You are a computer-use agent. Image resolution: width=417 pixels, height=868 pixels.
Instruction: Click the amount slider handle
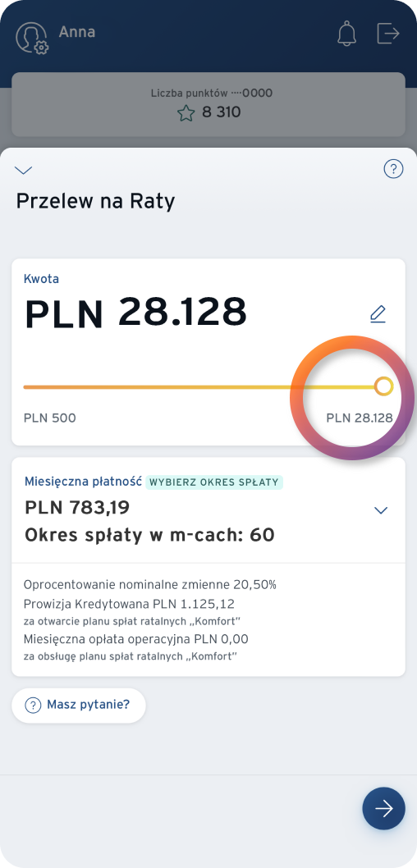tap(383, 386)
